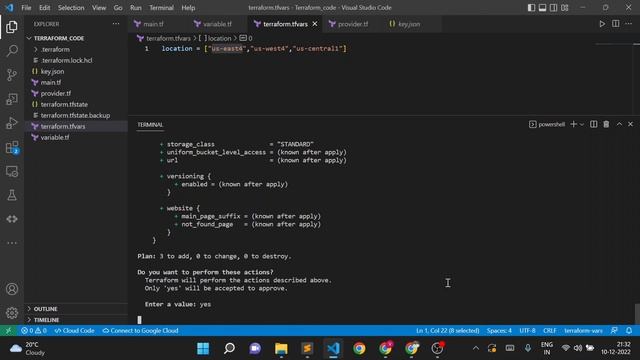
Task: Close the terminal panel
Action: [630, 124]
